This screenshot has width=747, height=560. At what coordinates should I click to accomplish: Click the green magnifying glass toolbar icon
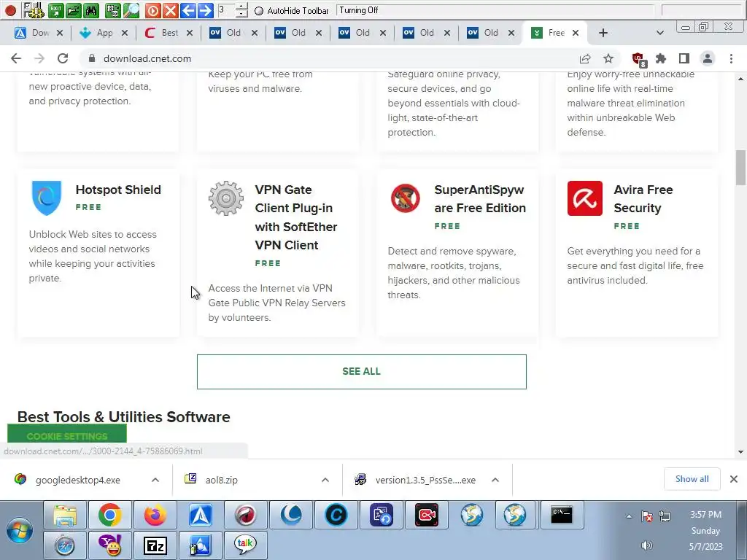pos(131,10)
